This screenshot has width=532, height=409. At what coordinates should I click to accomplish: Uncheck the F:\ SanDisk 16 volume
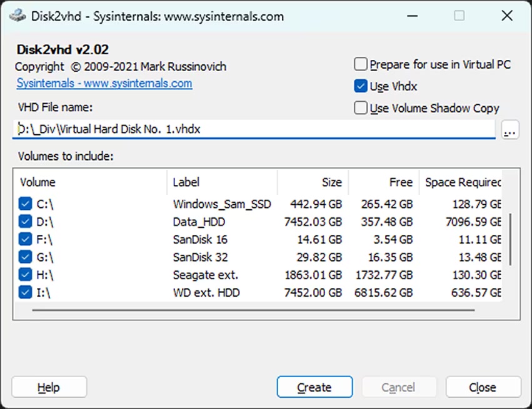click(x=25, y=239)
